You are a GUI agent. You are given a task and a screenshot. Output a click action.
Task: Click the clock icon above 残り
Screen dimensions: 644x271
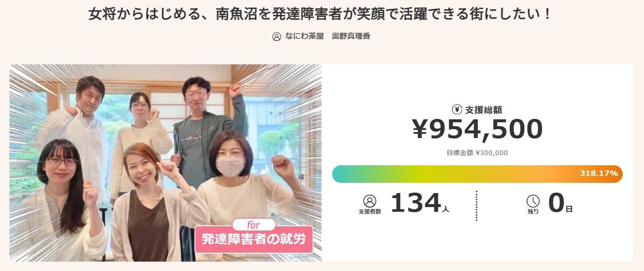tap(533, 201)
